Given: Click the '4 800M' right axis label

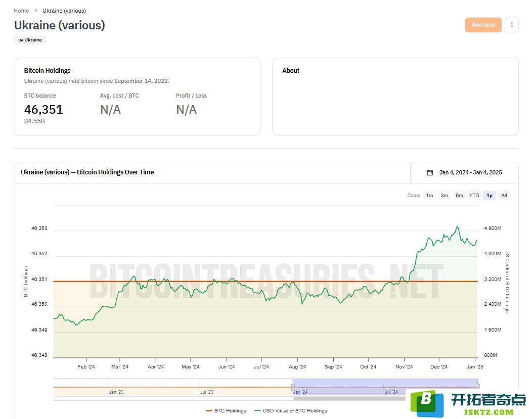Looking at the screenshot, I should point(493,228).
